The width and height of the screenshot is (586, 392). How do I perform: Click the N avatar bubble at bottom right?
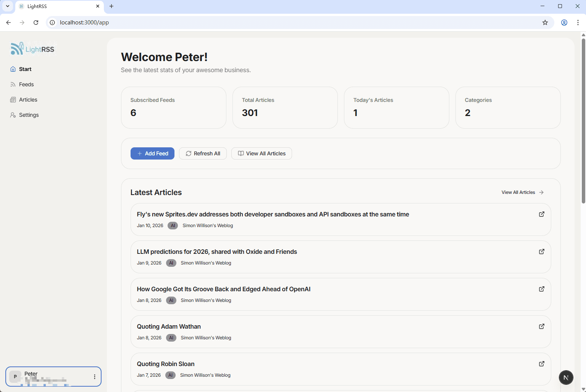(x=566, y=377)
